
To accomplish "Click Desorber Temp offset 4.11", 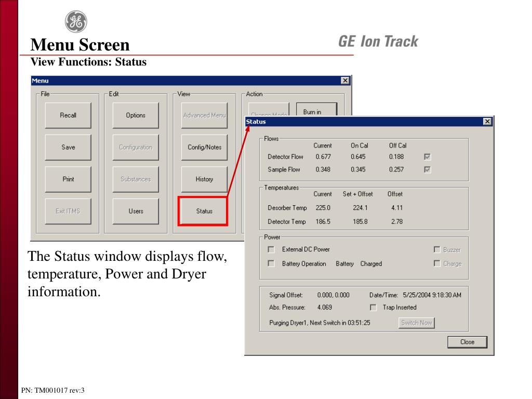I will [397, 208].
